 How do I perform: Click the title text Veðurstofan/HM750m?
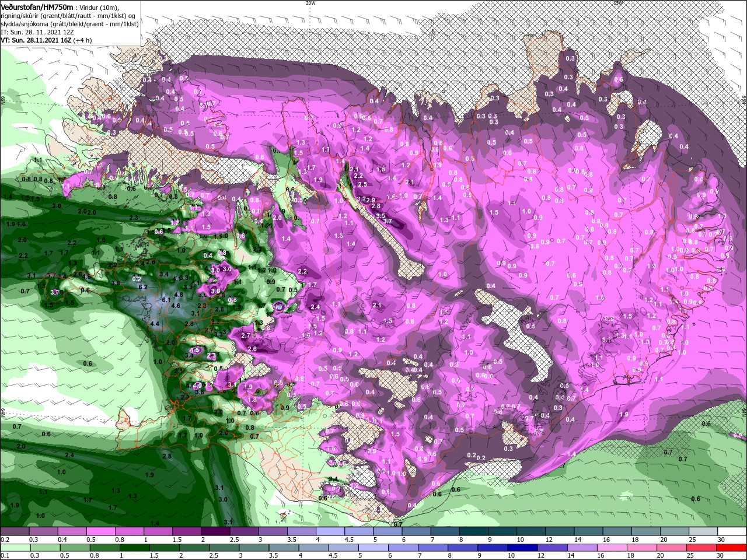(37, 8)
